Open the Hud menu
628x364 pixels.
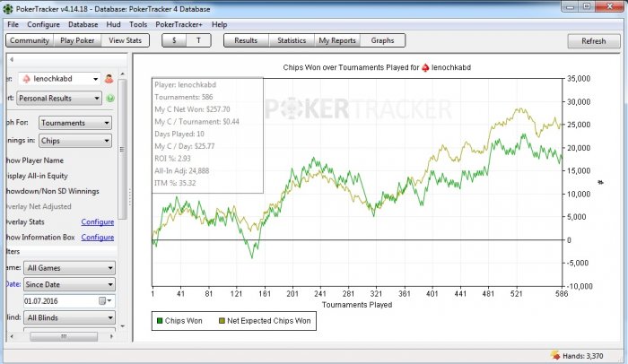tap(113, 24)
